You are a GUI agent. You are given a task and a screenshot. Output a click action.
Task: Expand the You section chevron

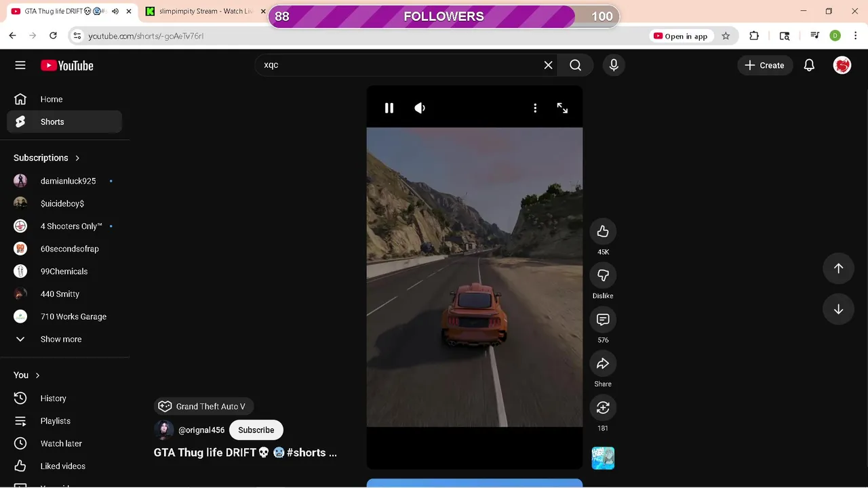point(37,375)
